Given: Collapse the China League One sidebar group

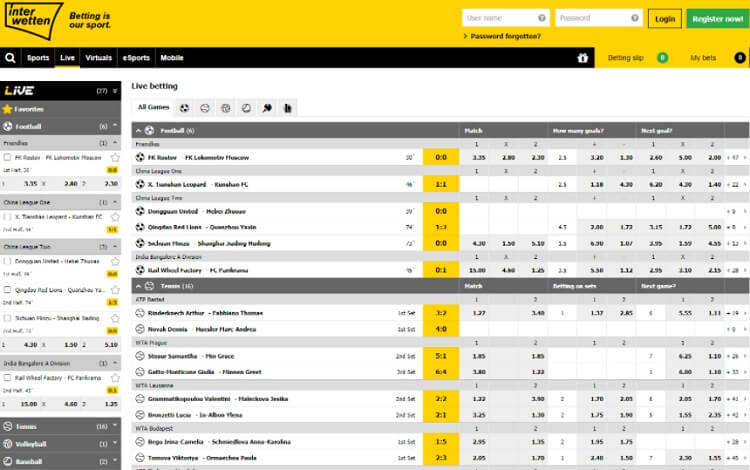Looking at the screenshot, I should pyautogui.click(x=115, y=202).
